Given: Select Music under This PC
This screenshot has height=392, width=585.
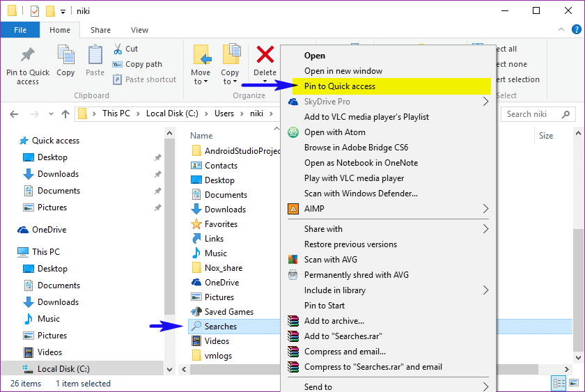Looking at the screenshot, I should pos(49,319).
